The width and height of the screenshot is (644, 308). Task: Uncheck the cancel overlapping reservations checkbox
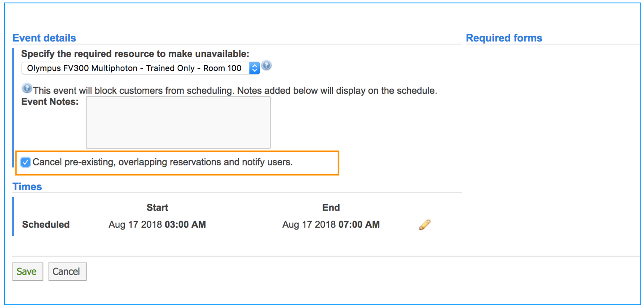coord(26,162)
